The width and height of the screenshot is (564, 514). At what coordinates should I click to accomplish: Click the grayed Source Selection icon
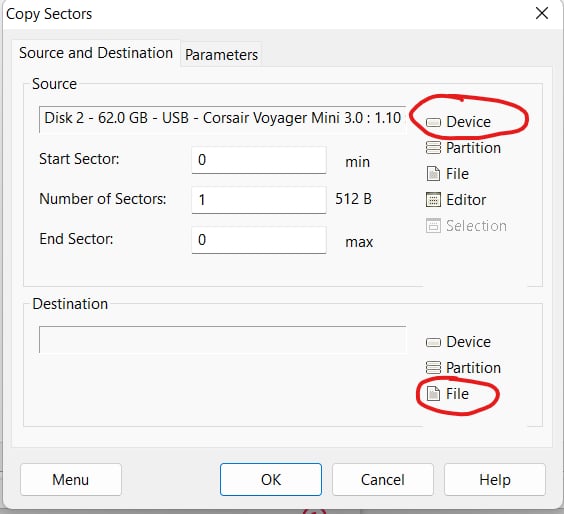[433, 226]
